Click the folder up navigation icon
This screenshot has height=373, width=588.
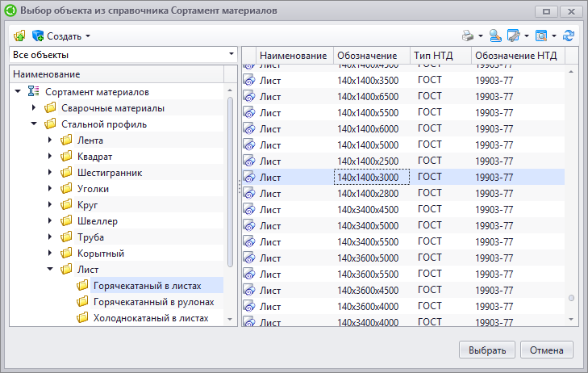pos(19,36)
